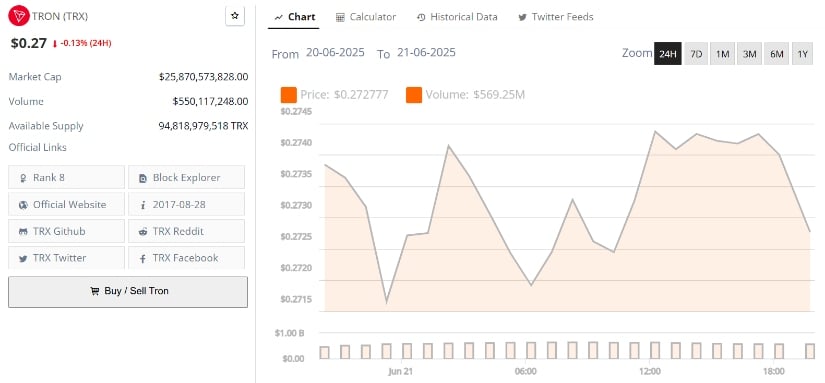Visit the Official Website link
The width and height of the screenshot is (825, 383).
66,204
